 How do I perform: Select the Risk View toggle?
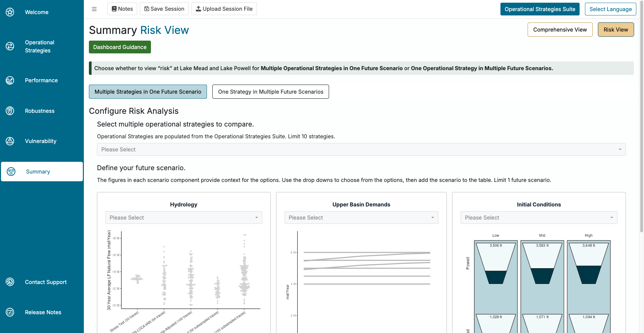click(x=616, y=30)
